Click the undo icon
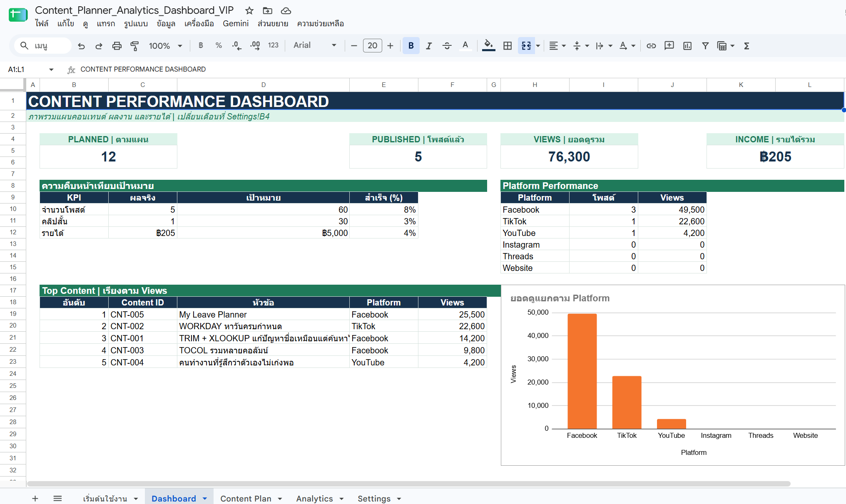The width and height of the screenshot is (846, 504). pyautogui.click(x=81, y=46)
